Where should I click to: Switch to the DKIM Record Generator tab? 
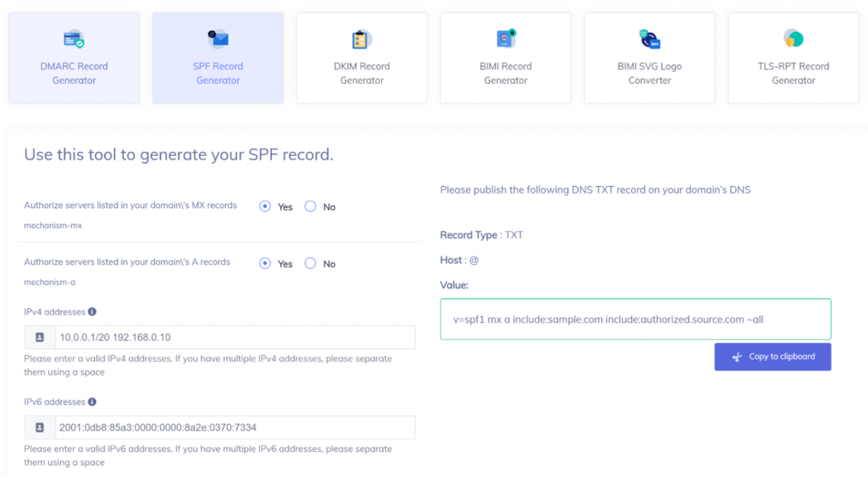(361, 58)
